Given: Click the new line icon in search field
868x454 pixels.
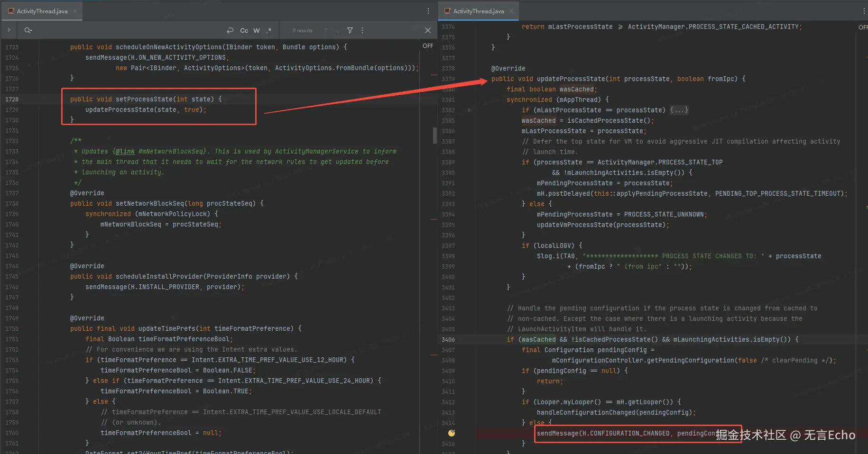Looking at the screenshot, I should pos(230,30).
